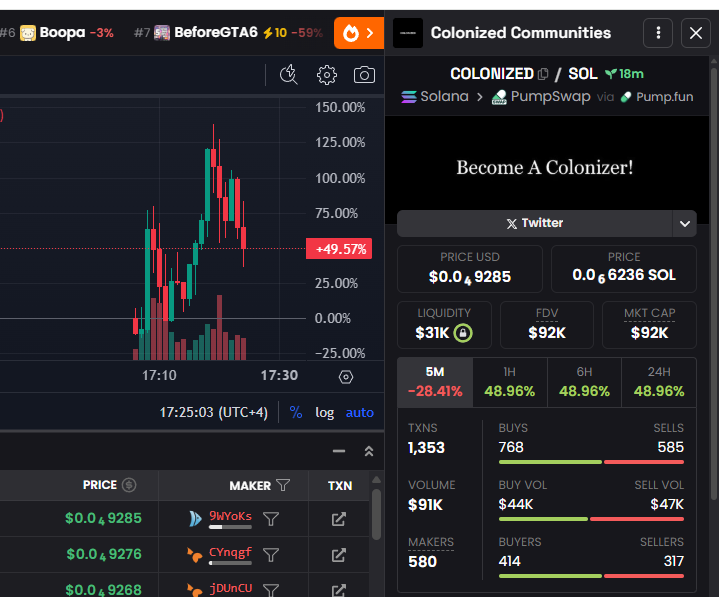
Task: Expand transactions panel with double chevron
Action: pyautogui.click(x=369, y=451)
